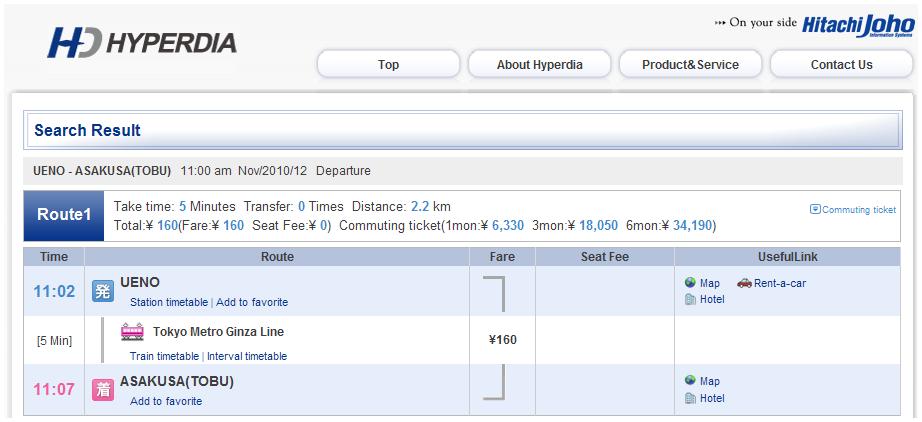Click the pink Ginza Line train icon

point(132,332)
